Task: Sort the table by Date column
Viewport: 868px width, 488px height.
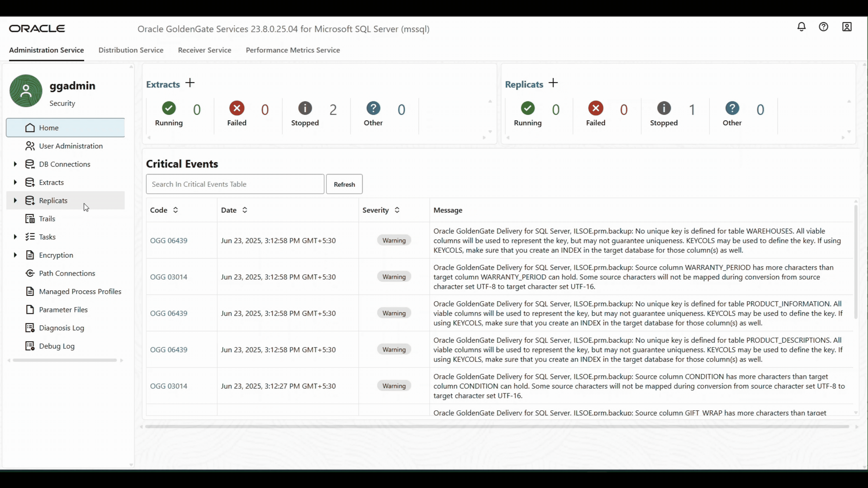Action: click(245, 210)
